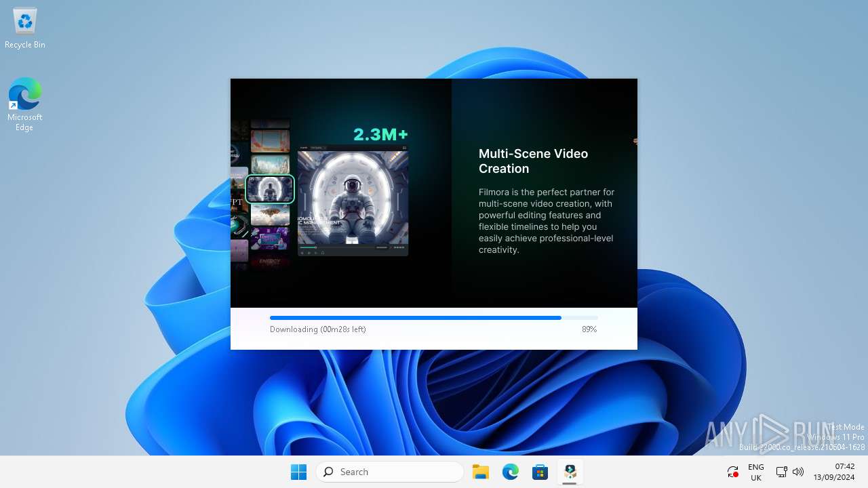Open the Microsoft Store taskbar icon
Viewport: 868px width, 488px height.
point(540,472)
